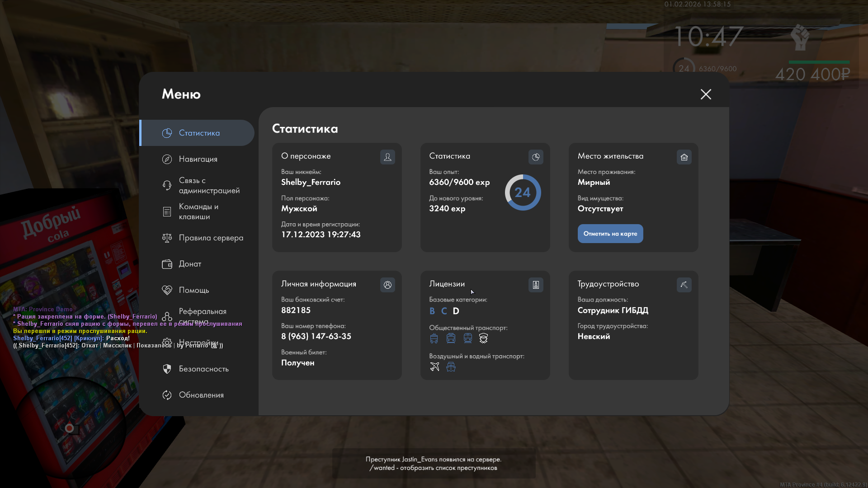This screenshot has width=868, height=488.
Task: Click the airplane license icon
Action: [x=434, y=366]
